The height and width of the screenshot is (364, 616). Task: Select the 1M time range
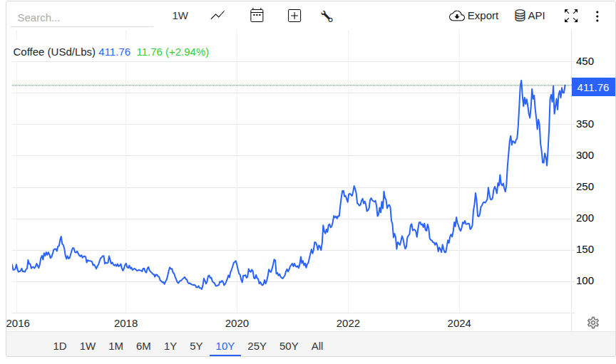(115, 346)
